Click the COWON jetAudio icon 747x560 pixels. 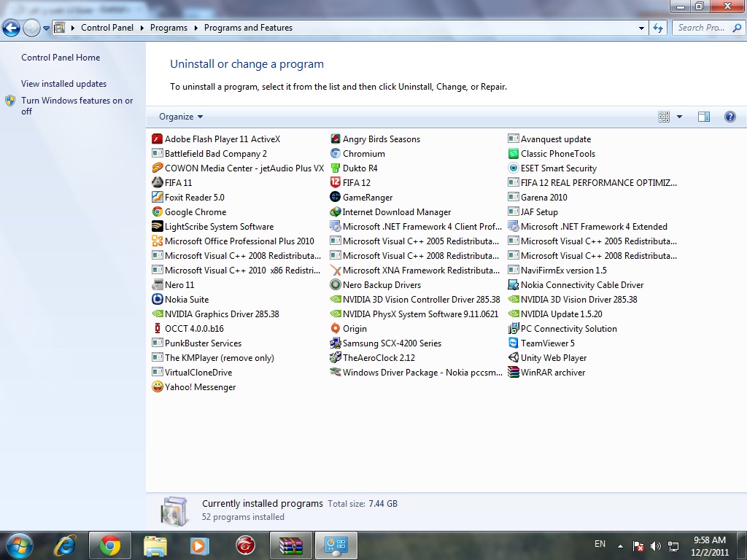(158, 168)
